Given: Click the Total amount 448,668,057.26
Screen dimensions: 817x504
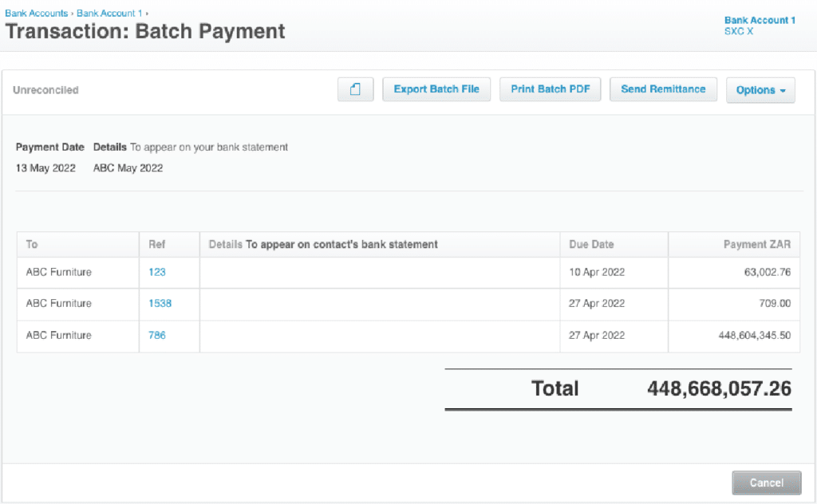Looking at the screenshot, I should point(719,389).
